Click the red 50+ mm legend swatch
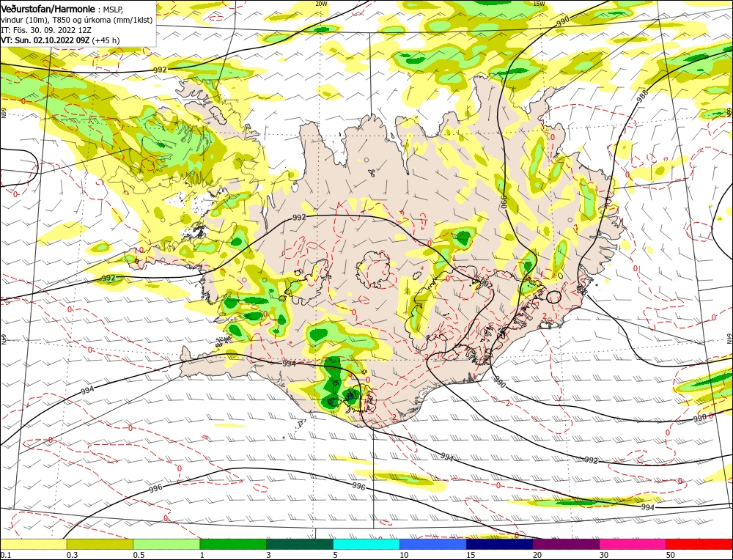Image resolution: width=733 pixels, height=560 pixels. pyautogui.click(x=699, y=544)
